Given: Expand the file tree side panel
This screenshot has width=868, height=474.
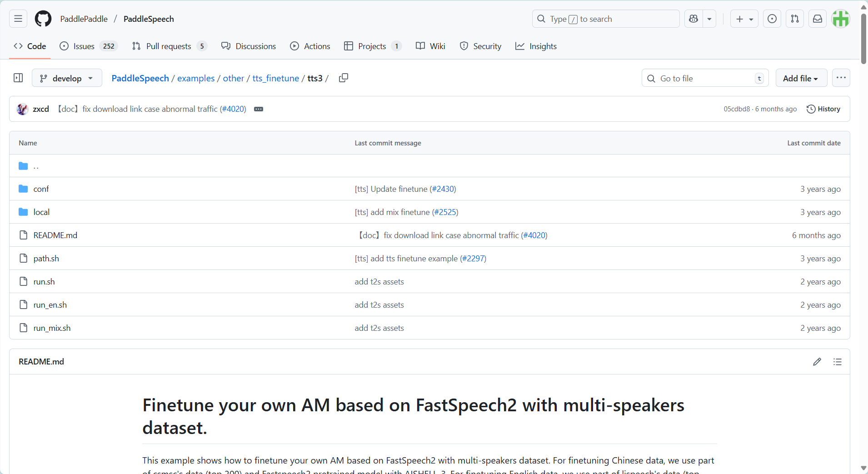Looking at the screenshot, I should click(x=18, y=78).
